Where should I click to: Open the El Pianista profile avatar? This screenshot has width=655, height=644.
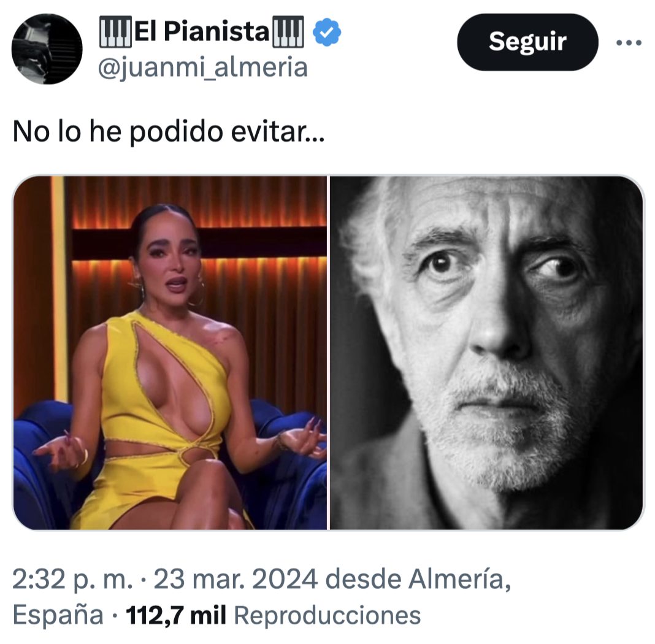(47, 49)
